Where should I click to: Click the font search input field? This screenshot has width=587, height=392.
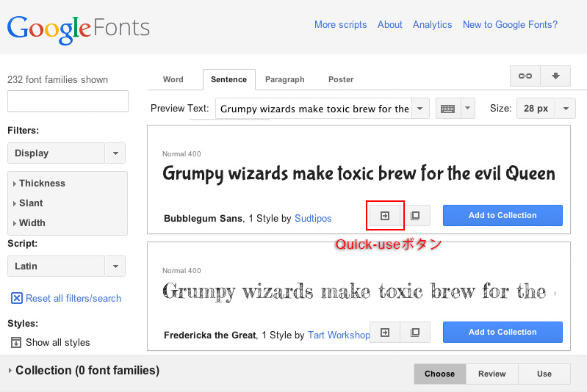pyautogui.click(x=68, y=101)
